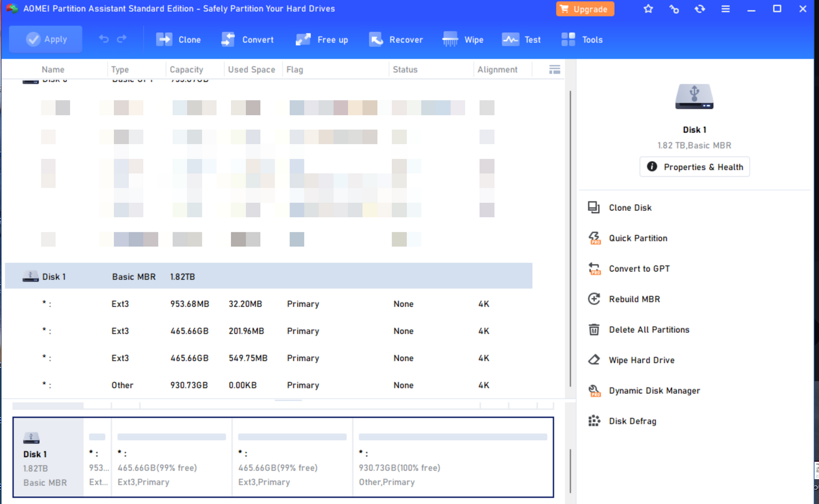Click the Wipe Hard Drive eraser icon
The image size is (819, 504).
(x=594, y=360)
